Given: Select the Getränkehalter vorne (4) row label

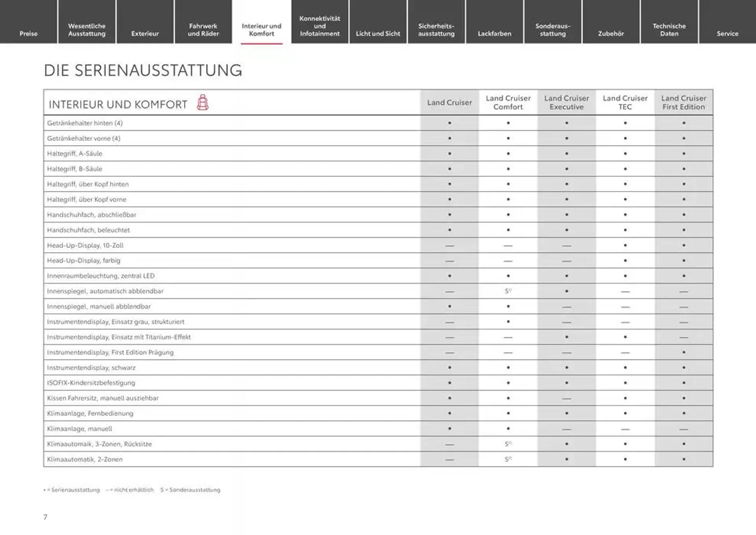Looking at the screenshot, I should (83, 138).
